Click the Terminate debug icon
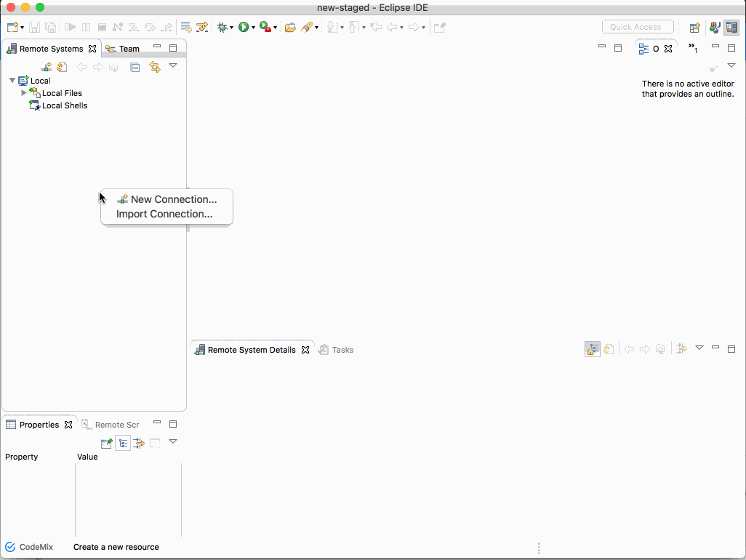This screenshot has width=746, height=560. click(x=102, y=27)
